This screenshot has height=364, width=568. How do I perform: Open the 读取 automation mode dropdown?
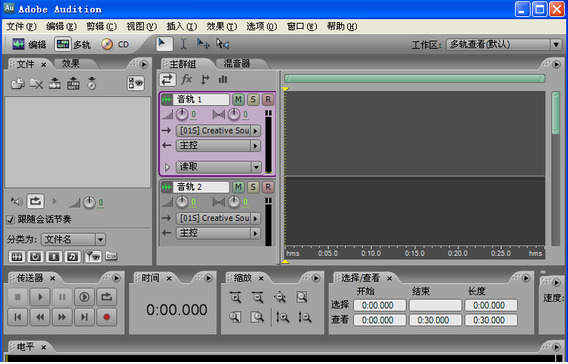pyautogui.click(x=219, y=167)
